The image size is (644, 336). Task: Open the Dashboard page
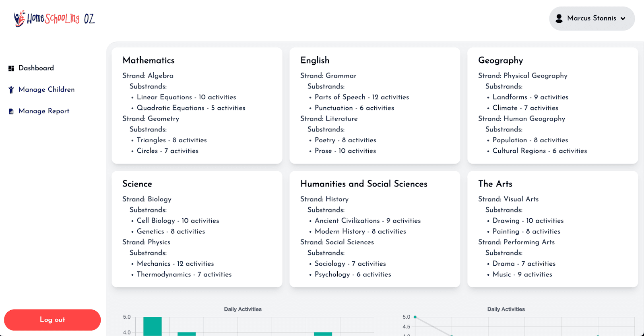(36, 68)
